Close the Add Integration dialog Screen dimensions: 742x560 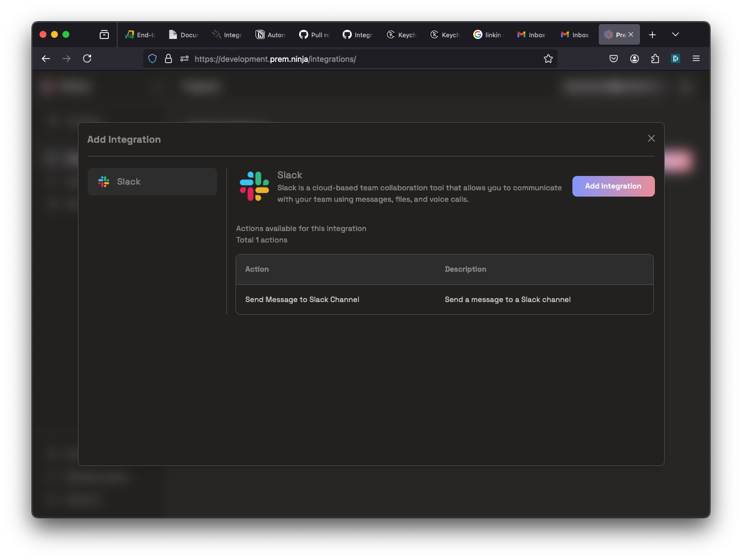(651, 139)
